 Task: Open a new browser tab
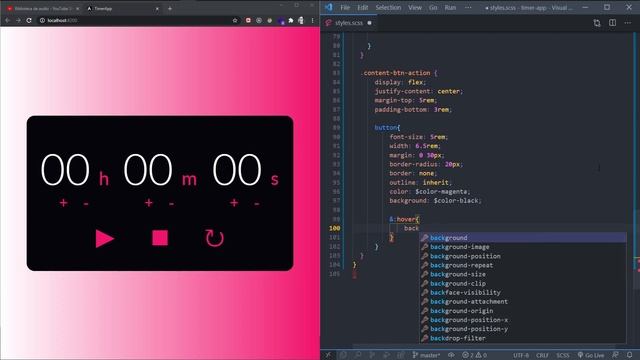coord(170,9)
